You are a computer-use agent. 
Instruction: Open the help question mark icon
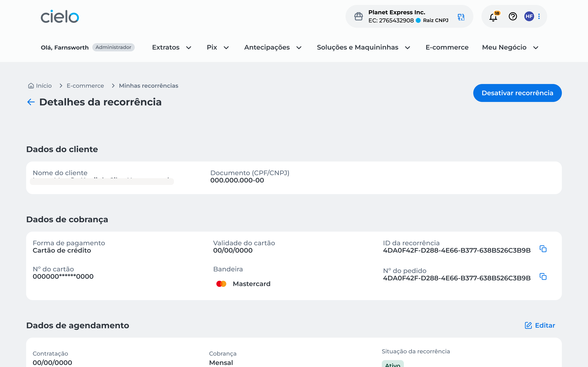[x=513, y=17]
